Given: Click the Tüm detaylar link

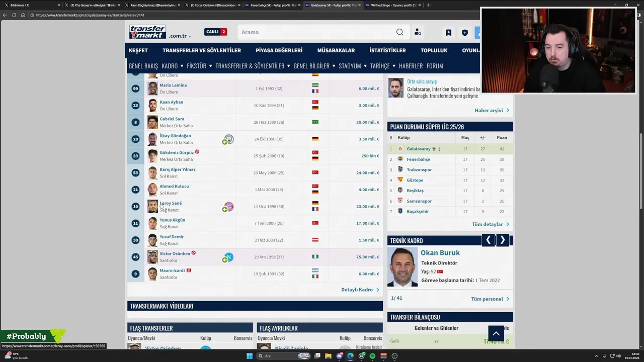Looking at the screenshot, I should tap(491, 224).
